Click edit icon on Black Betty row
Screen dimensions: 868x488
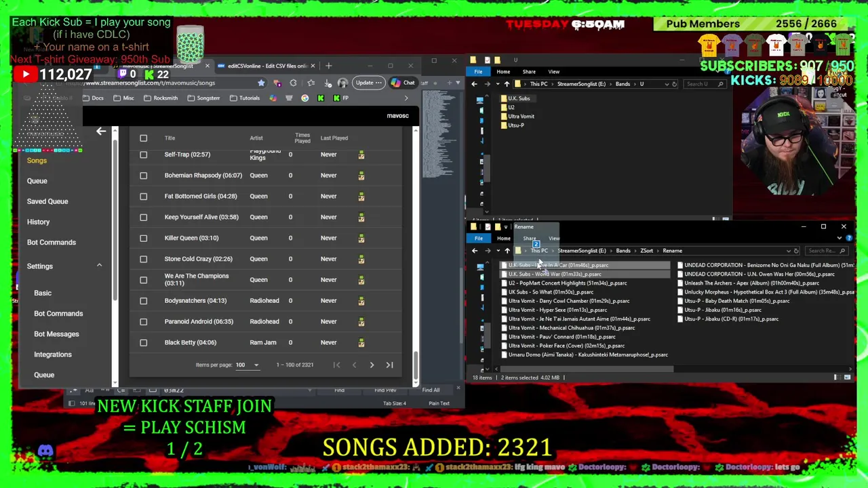click(x=361, y=342)
